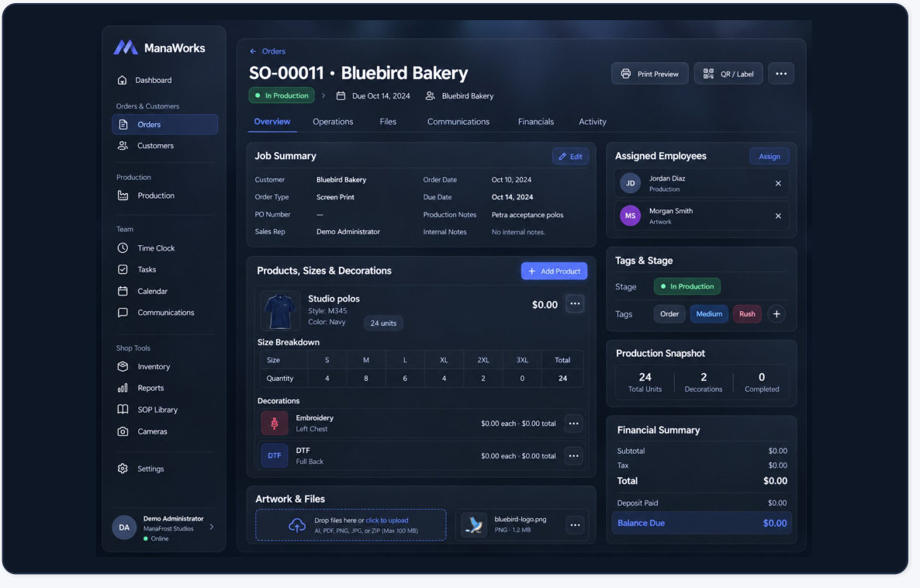This screenshot has width=920, height=588.
Task: Expand the Demo Administrator profile chevron
Action: click(x=212, y=527)
